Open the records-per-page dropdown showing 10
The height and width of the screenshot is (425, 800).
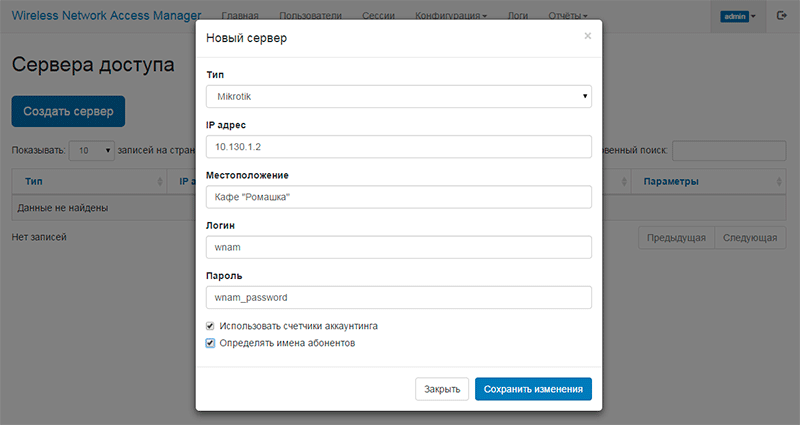pyautogui.click(x=92, y=151)
